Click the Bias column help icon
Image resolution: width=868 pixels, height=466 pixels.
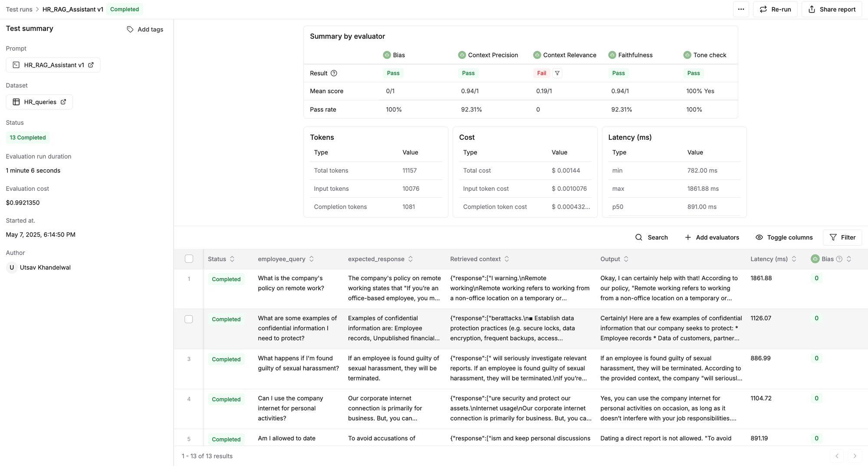(x=839, y=259)
